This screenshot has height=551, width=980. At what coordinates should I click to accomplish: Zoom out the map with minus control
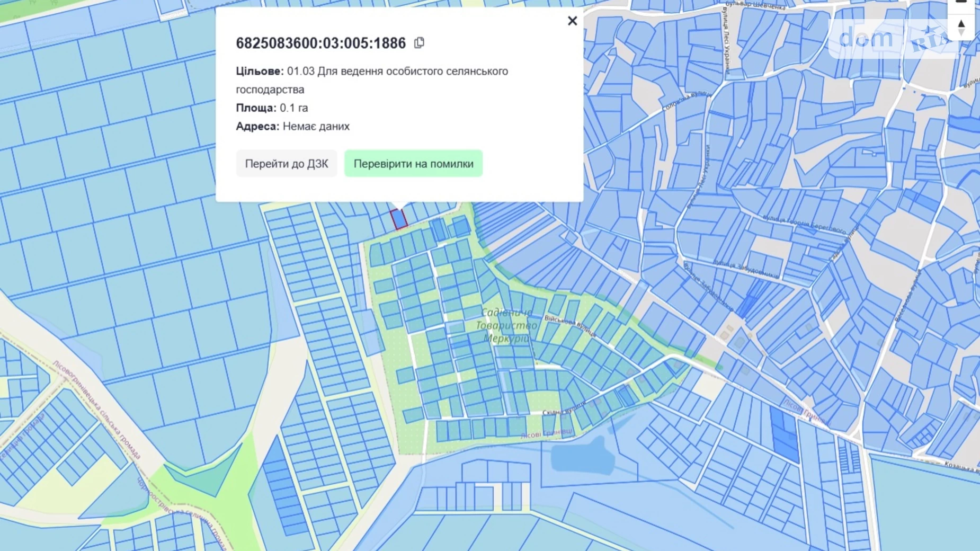tap(961, 4)
